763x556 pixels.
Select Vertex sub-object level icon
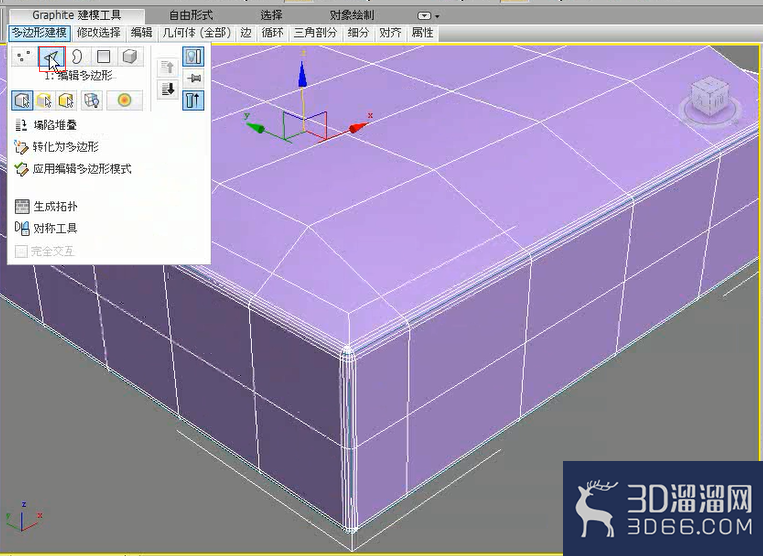(24, 56)
